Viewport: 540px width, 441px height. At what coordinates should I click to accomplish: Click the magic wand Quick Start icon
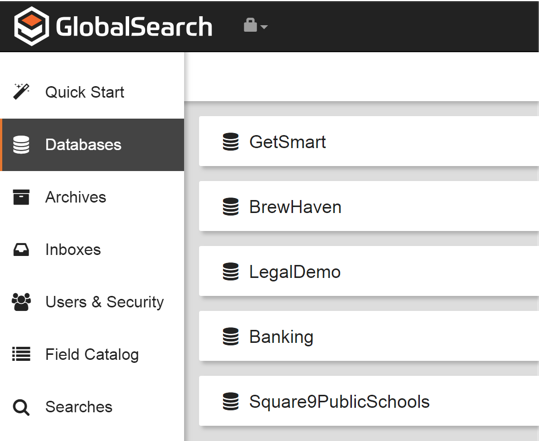click(21, 92)
